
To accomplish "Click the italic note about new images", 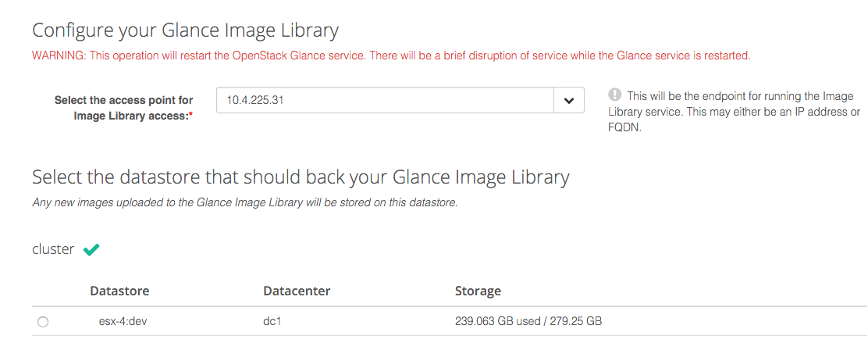I will click(x=244, y=202).
